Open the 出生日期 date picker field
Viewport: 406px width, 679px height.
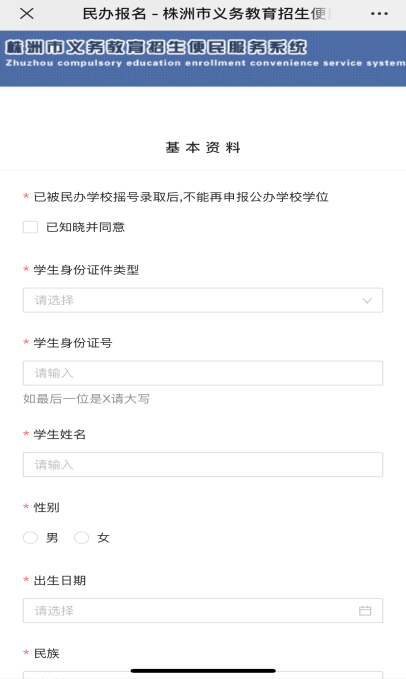pos(203,611)
